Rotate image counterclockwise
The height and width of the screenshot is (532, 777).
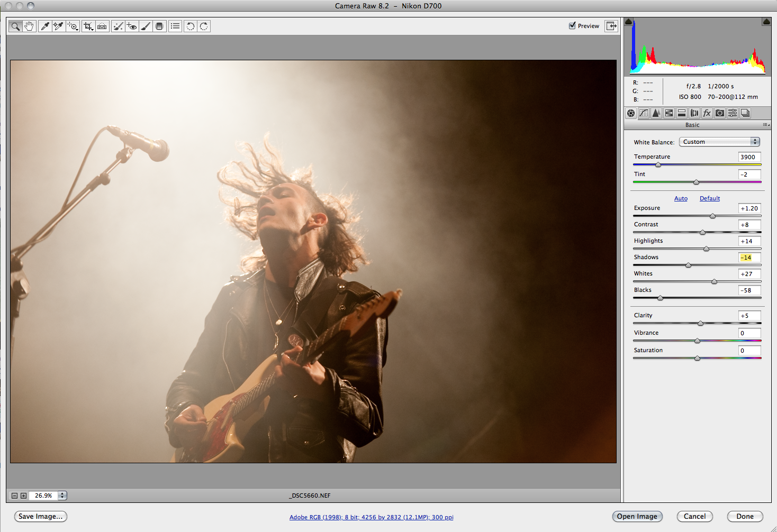tap(191, 26)
